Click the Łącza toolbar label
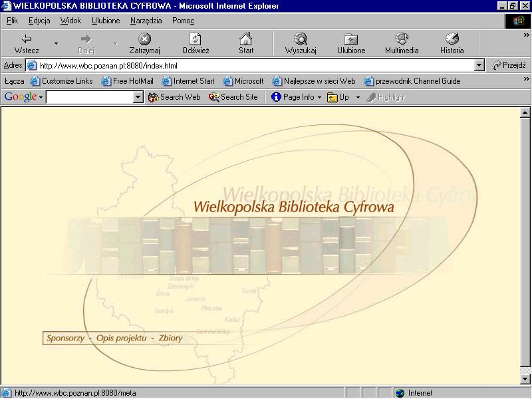 (x=14, y=81)
